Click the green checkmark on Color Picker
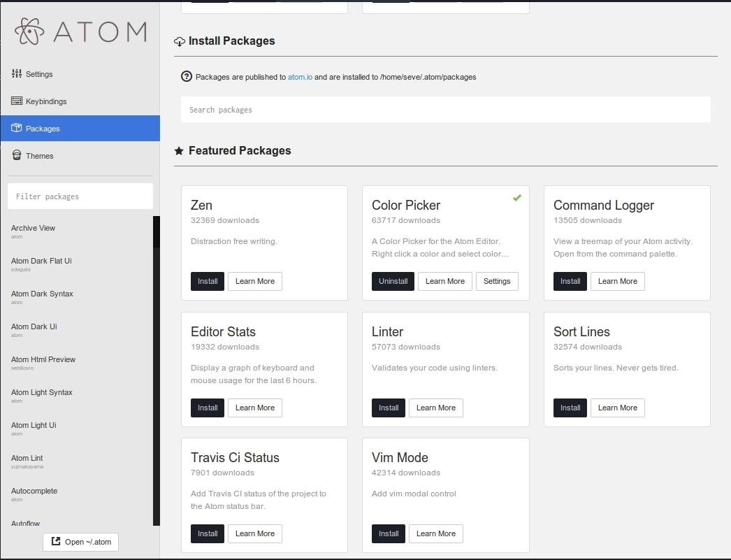The image size is (731, 560). [517, 198]
